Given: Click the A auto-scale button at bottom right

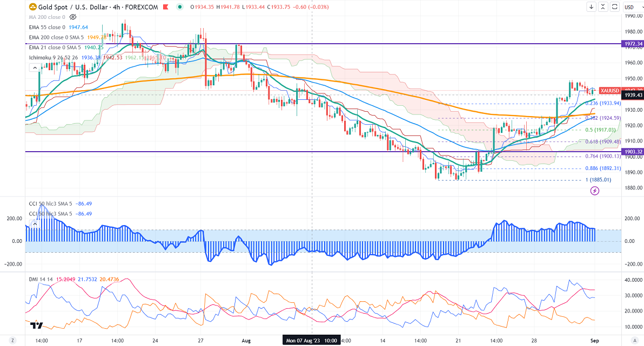Looking at the screenshot, I should click(635, 341).
